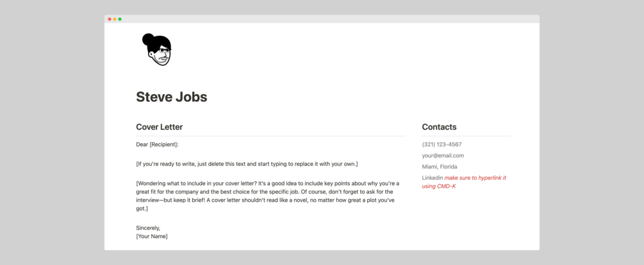Click the Miami, Florida location text
The height and width of the screenshot is (265, 644).
(x=440, y=166)
